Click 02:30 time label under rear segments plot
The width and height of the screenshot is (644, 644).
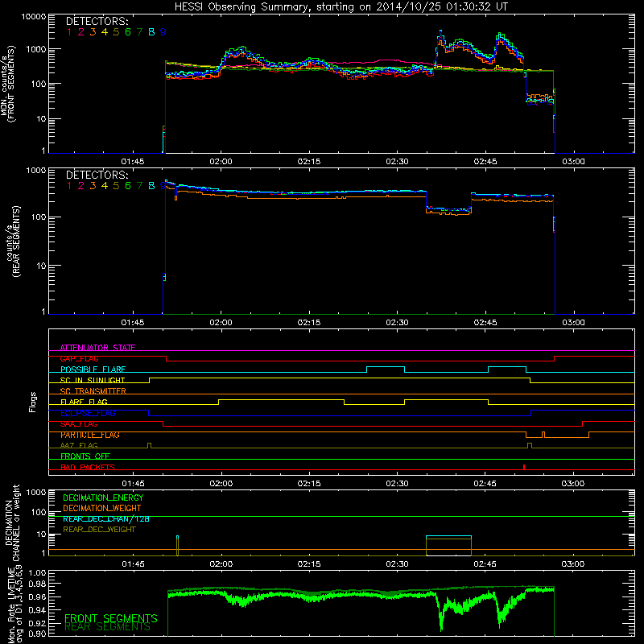click(397, 323)
